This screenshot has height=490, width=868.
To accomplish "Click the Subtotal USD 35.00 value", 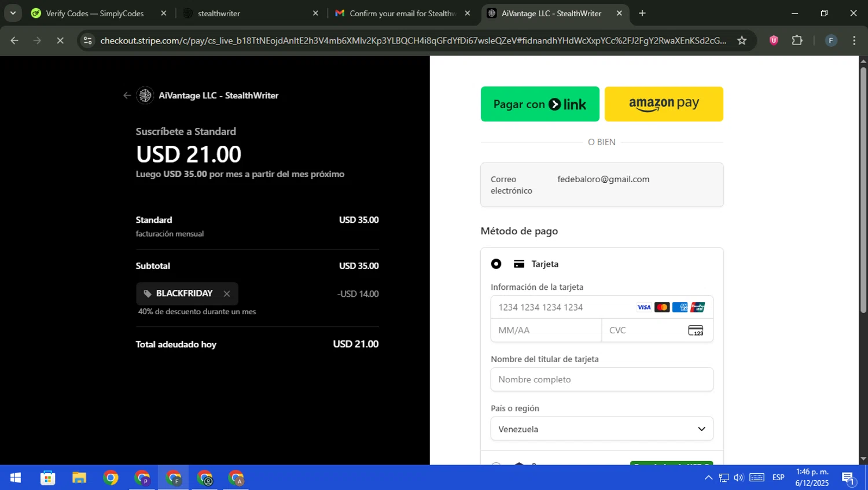I will click(x=359, y=266).
